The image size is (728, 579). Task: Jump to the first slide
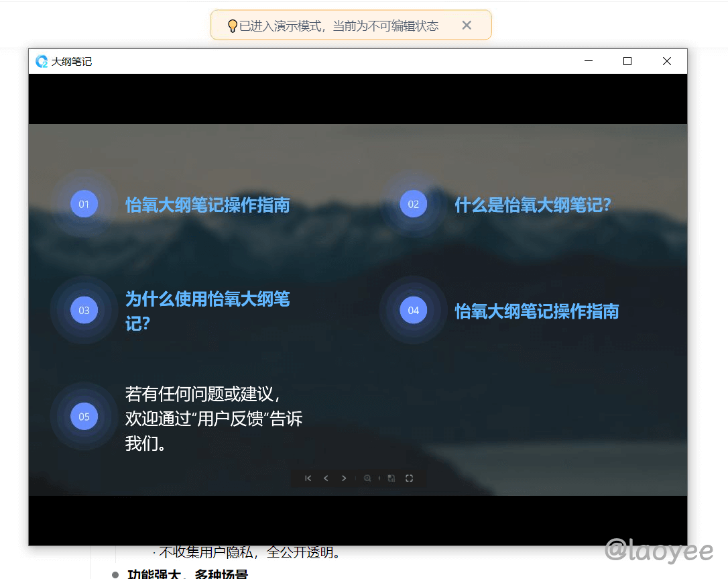point(308,478)
